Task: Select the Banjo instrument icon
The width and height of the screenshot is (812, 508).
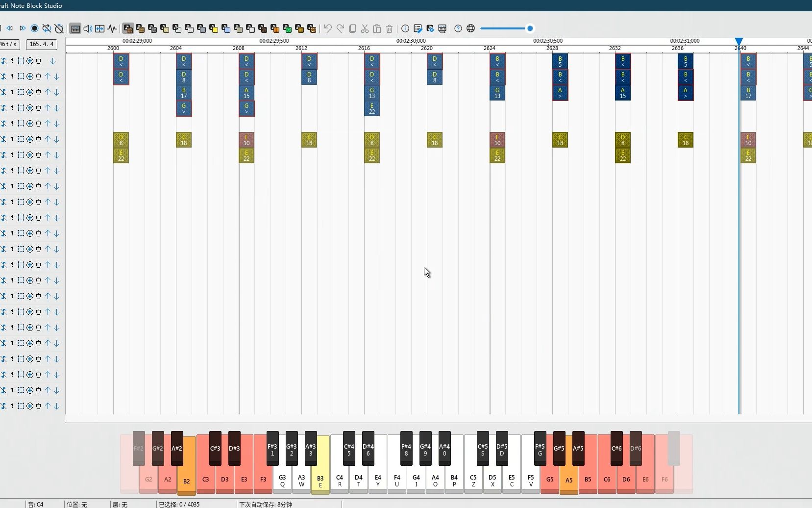Action: pyautogui.click(x=299, y=28)
